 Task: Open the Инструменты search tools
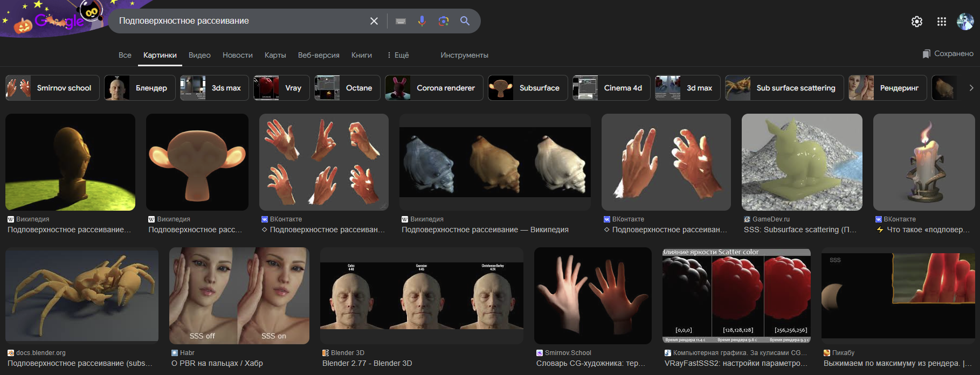click(x=464, y=55)
